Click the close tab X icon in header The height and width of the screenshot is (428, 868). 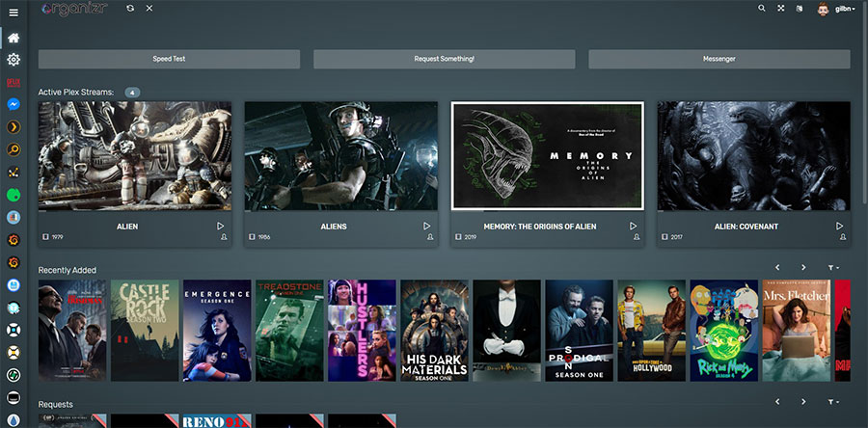pos(149,8)
